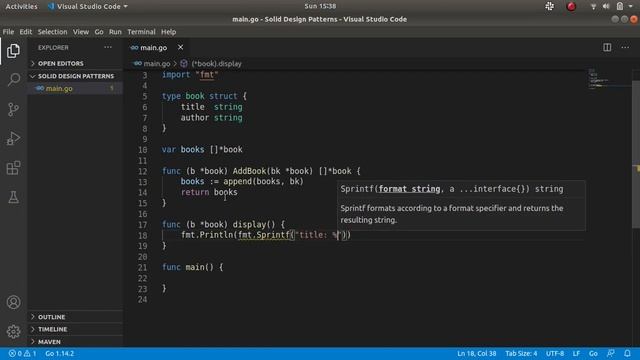Select main.go in the Explorer tree
Image resolution: width=640 pixels, height=360 pixels.
(76, 89)
